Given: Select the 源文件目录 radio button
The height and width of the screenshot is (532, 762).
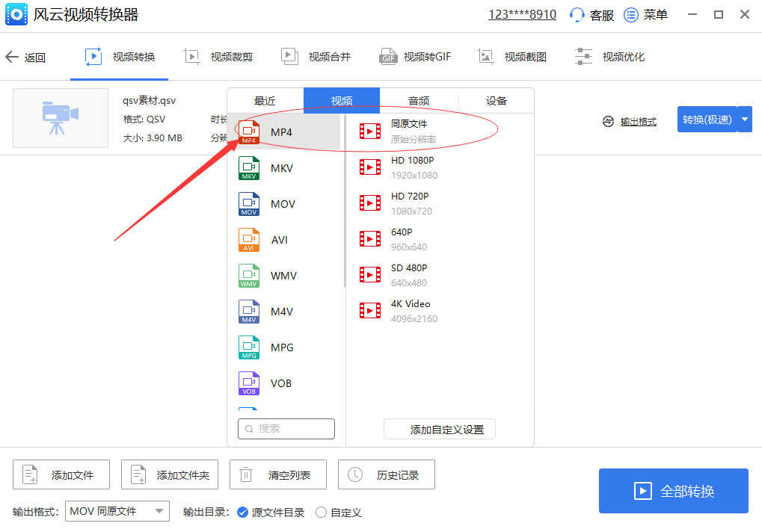Looking at the screenshot, I should click(242, 512).
